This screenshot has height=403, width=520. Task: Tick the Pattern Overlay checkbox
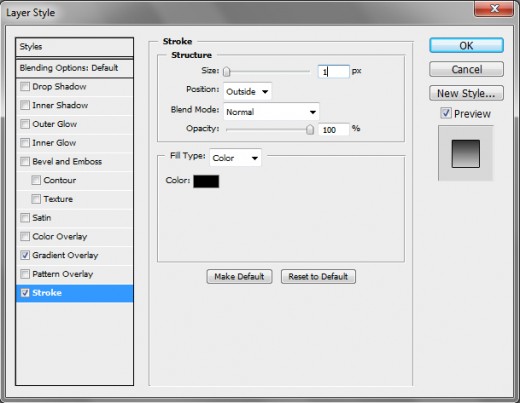pyautogui.click(x=25, y=274)
